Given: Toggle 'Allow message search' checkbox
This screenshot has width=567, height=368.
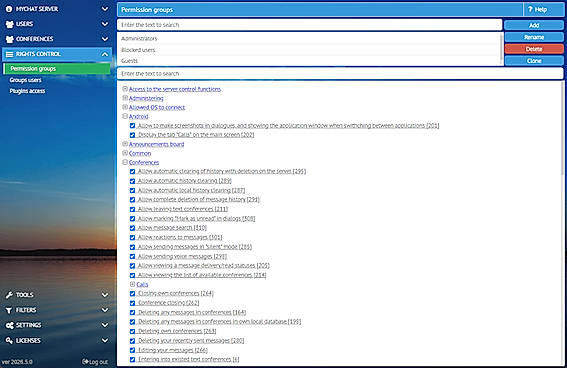Looking at the screenshot, I should tap(132, 228).
